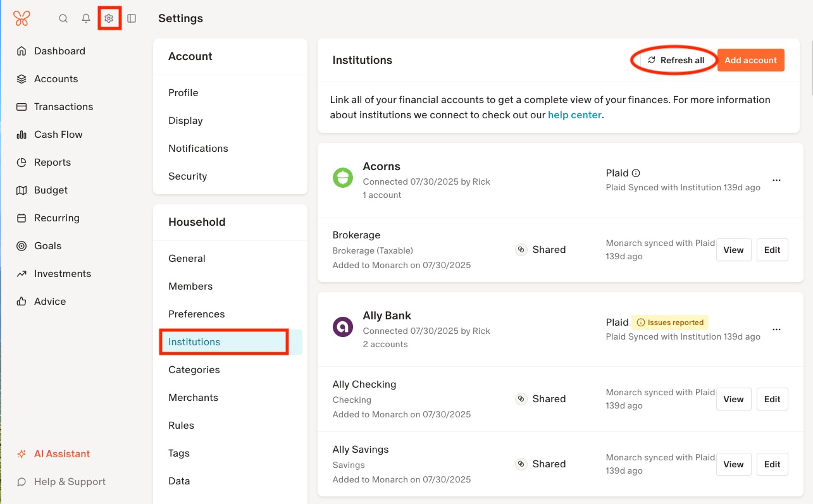
Task: Open Dashboard in the left sidebar
Action: point(59,51)
